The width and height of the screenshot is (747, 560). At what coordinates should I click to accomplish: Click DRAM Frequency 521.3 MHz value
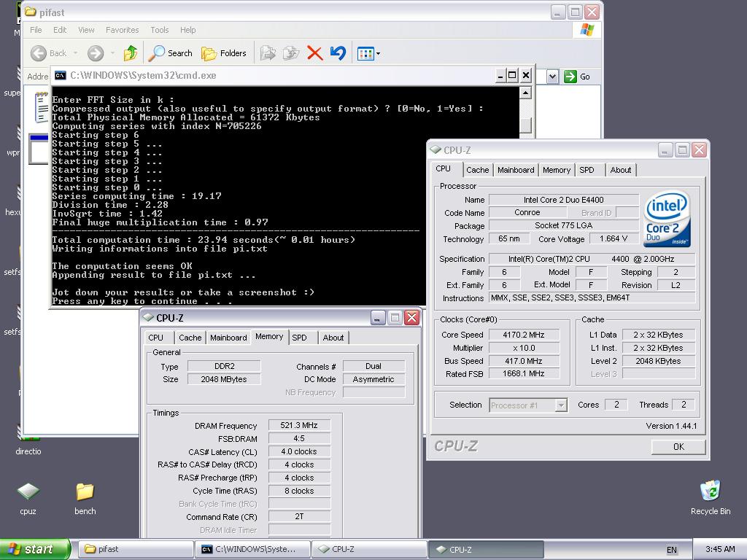pos(299,425)
